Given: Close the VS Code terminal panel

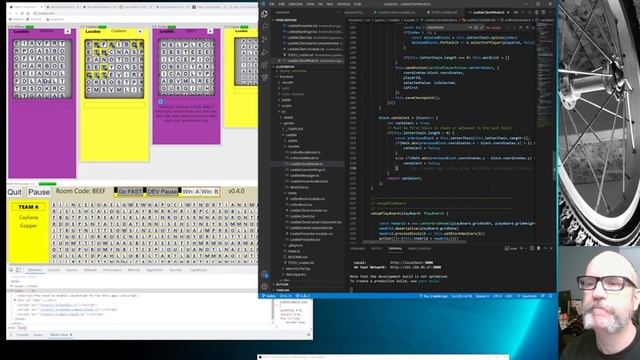Looking at the screenshot, I should point(551,248).
